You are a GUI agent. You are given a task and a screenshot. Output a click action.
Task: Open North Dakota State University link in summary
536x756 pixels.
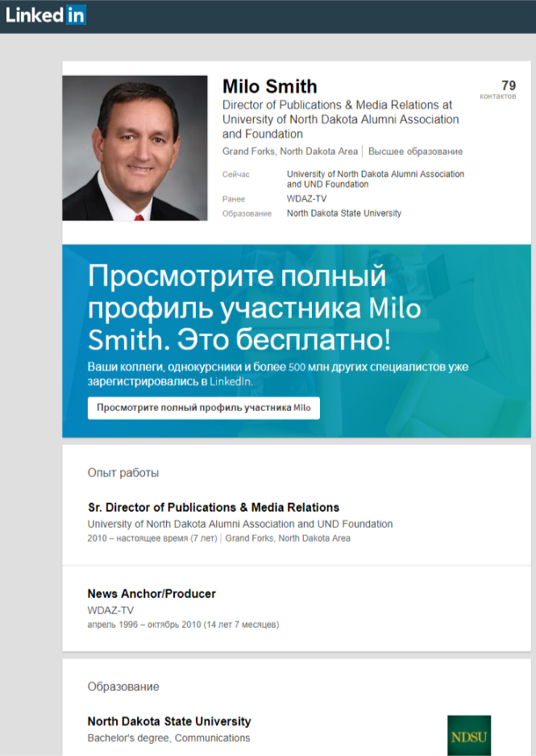coord(343,213)
